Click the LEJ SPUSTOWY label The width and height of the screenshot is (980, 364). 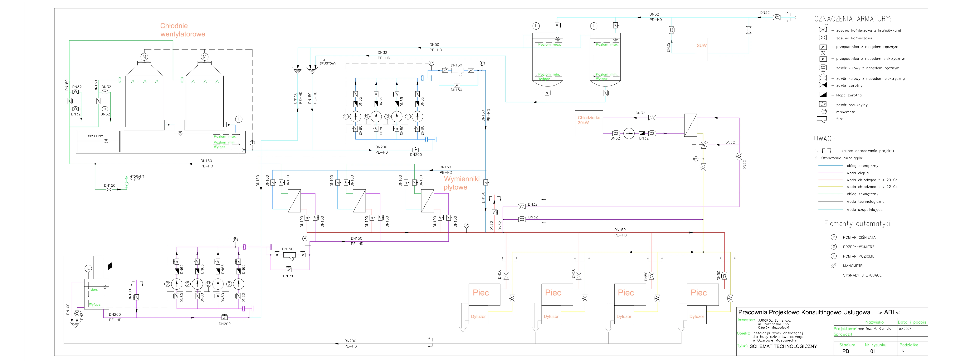[x=328, y=62]
